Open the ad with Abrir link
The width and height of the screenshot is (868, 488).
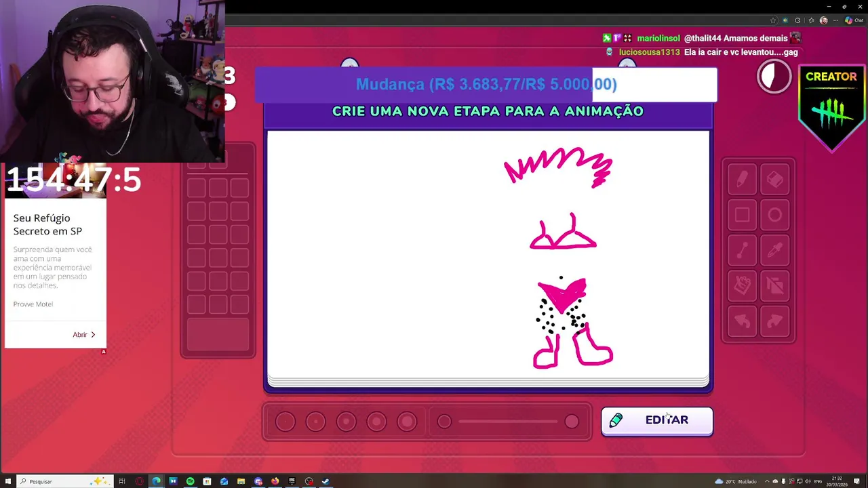pos(84,335)
